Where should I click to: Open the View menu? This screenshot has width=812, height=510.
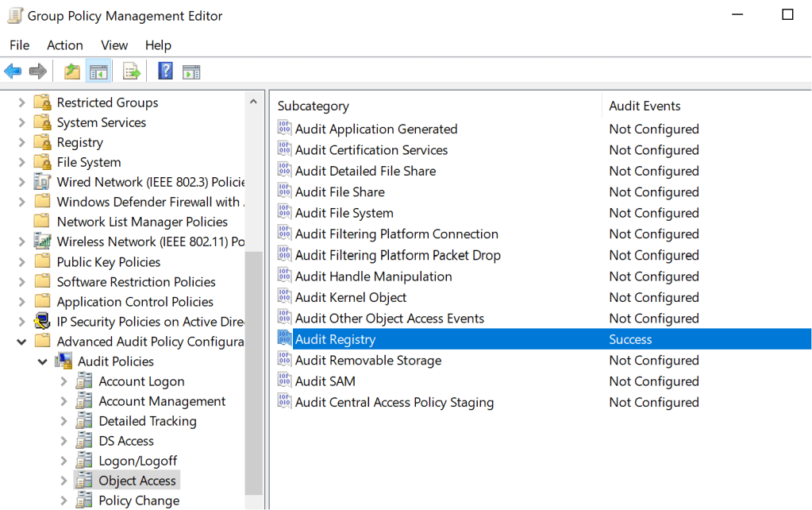pos(114,45)
